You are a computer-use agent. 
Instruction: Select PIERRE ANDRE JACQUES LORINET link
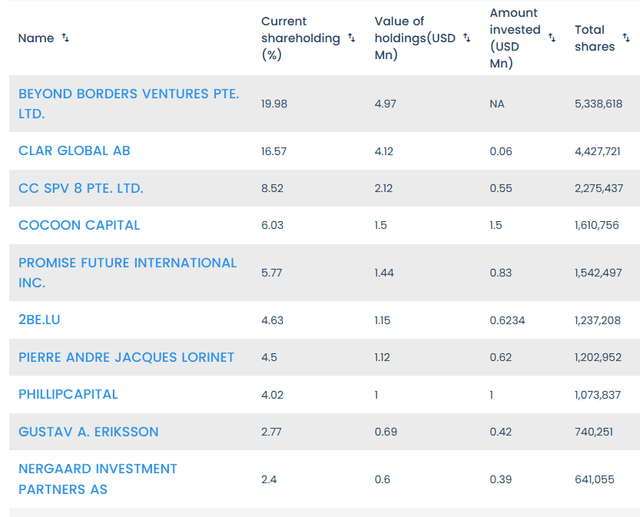click(126, 357)
